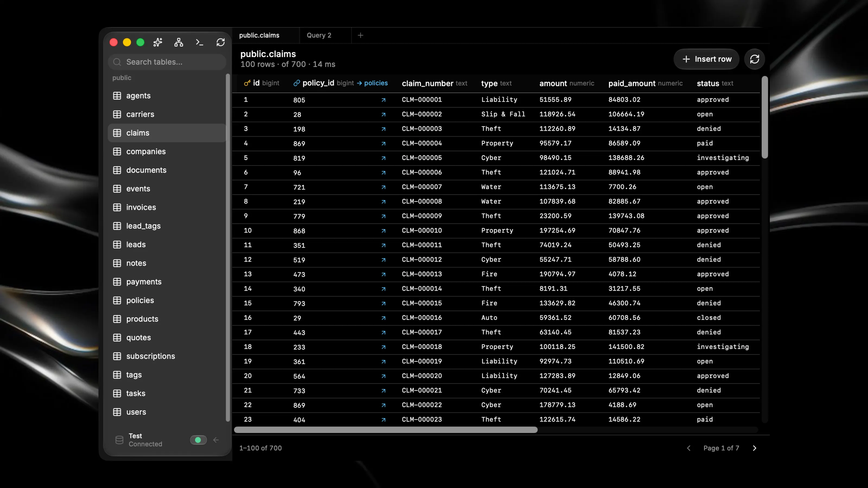Sort by the status column header

715,83
